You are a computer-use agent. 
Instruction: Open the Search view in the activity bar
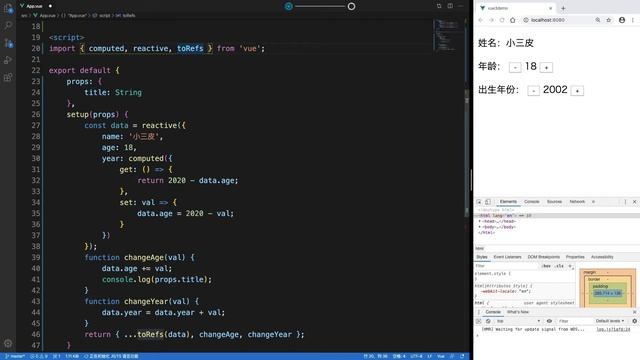8,26
